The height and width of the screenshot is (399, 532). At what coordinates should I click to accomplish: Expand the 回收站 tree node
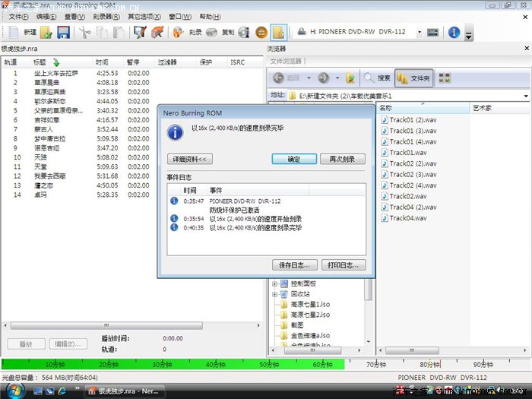point(274,294)
